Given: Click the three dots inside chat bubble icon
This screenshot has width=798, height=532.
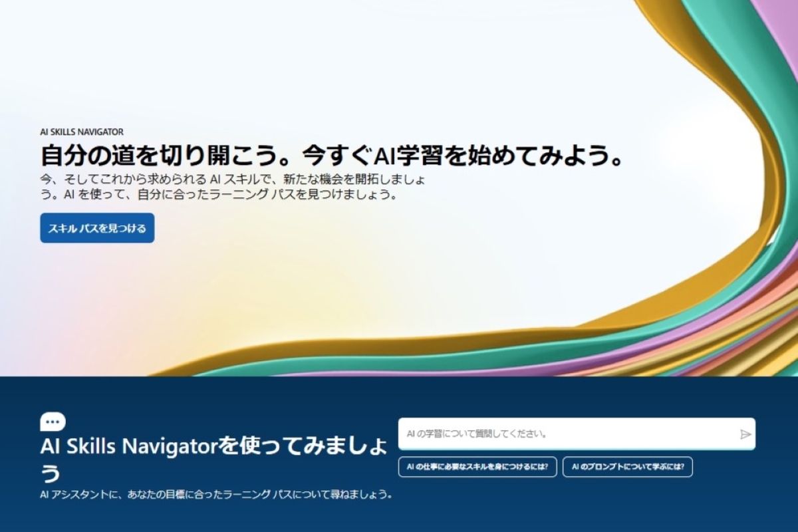Looking at the screenshot, I should coord(53,421).
